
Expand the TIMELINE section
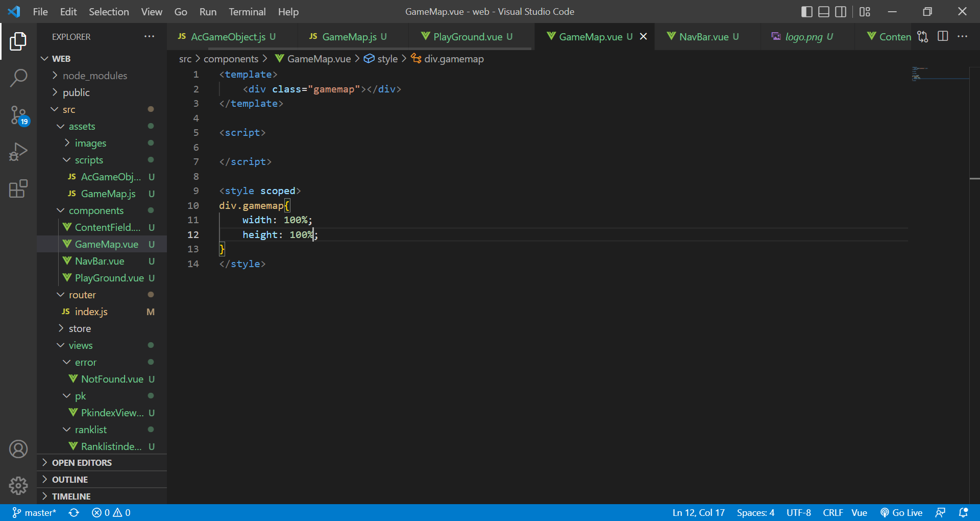[102, 496]
